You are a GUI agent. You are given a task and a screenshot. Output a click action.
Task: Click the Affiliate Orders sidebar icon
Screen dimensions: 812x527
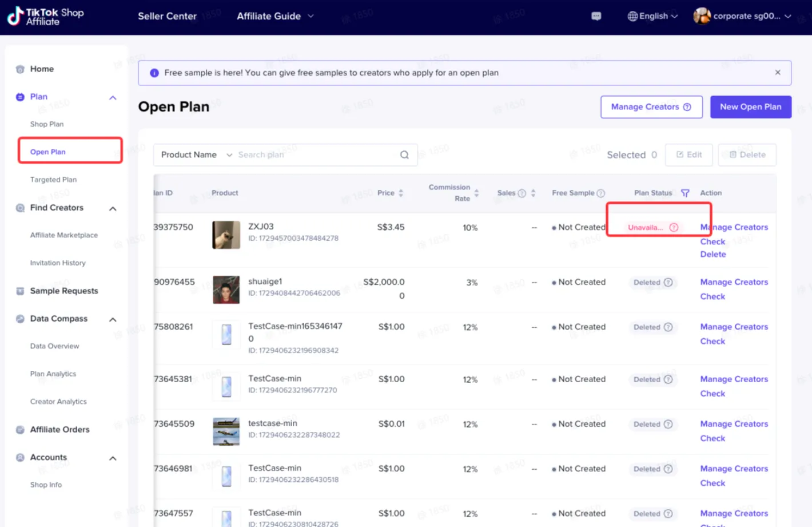[20, 430]
